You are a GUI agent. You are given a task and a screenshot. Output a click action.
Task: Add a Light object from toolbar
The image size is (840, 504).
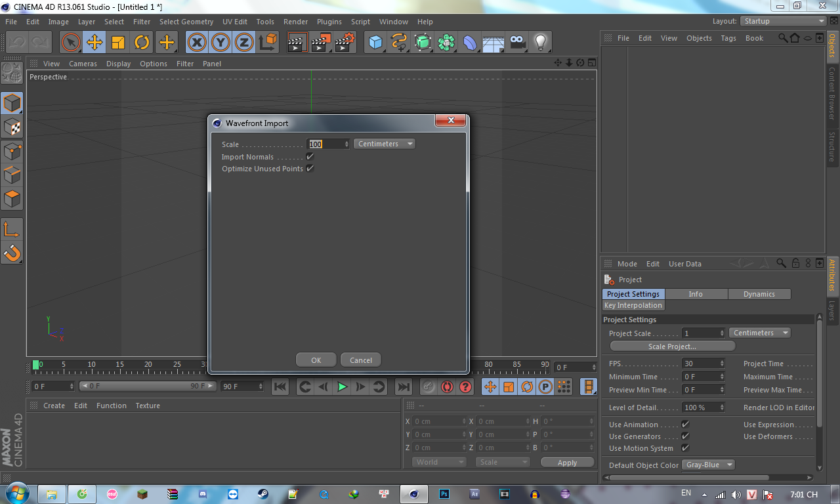540,43
